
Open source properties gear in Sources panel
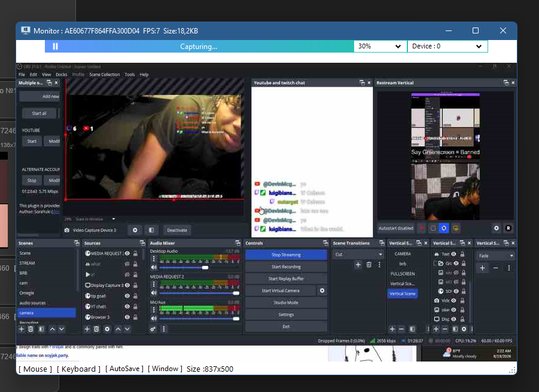pos(107,329)
